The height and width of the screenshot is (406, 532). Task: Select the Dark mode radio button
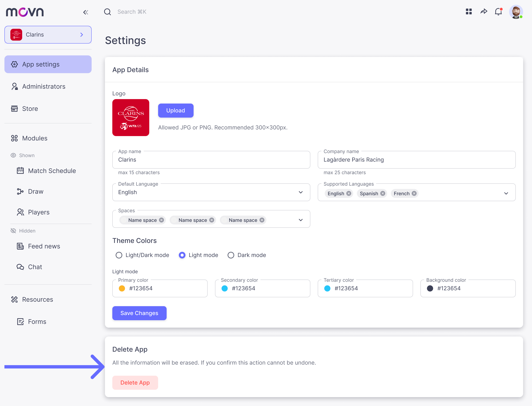click(231, 255)
